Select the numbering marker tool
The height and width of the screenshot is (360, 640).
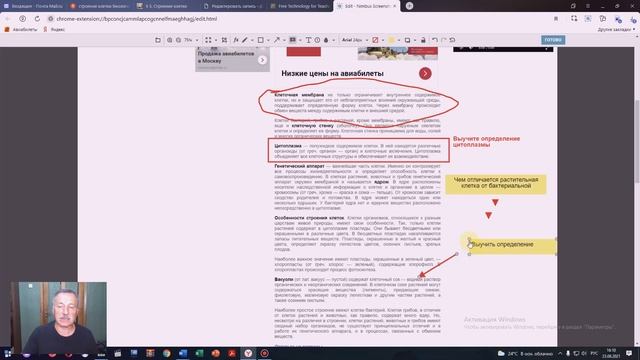pos(317,40)
